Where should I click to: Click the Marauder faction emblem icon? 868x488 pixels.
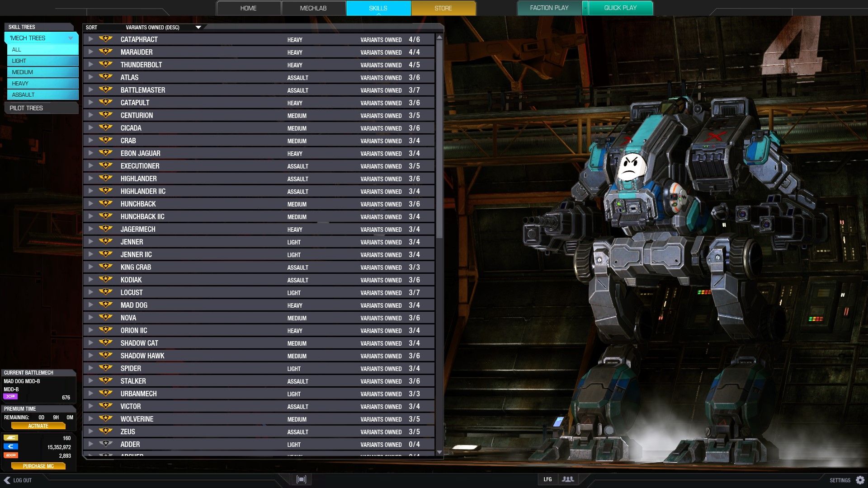105,52
